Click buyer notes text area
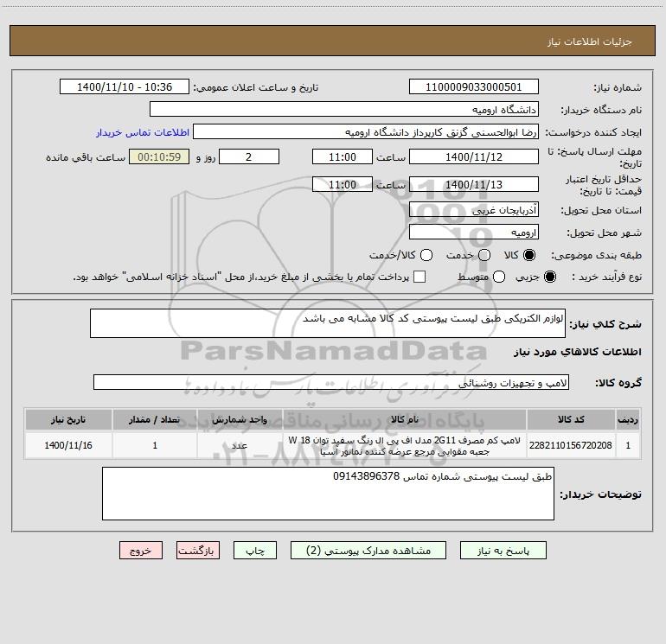 coord(328,494)
